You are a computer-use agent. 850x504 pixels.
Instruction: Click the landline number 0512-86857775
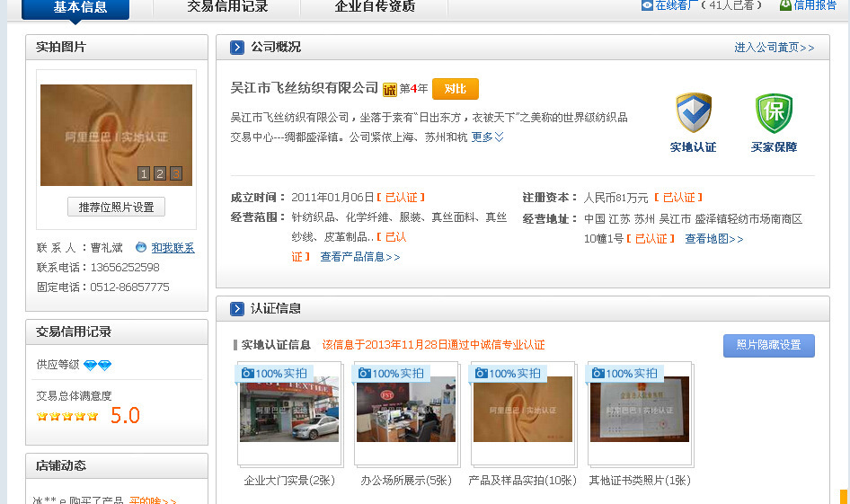tap(129, 287)
